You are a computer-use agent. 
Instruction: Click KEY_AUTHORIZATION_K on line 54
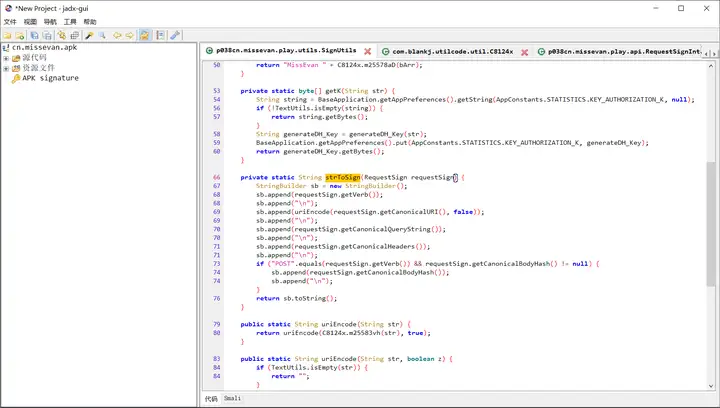coord(626,100)
